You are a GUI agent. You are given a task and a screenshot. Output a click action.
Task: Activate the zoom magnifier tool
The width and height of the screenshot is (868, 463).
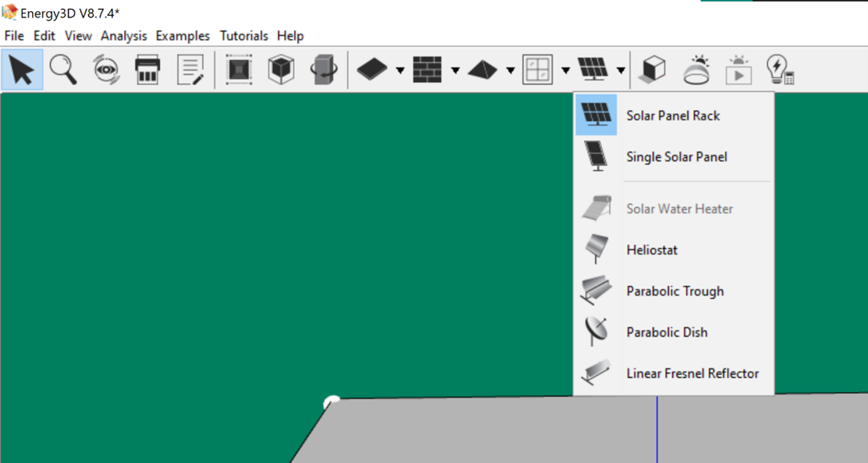coord(62,70)
